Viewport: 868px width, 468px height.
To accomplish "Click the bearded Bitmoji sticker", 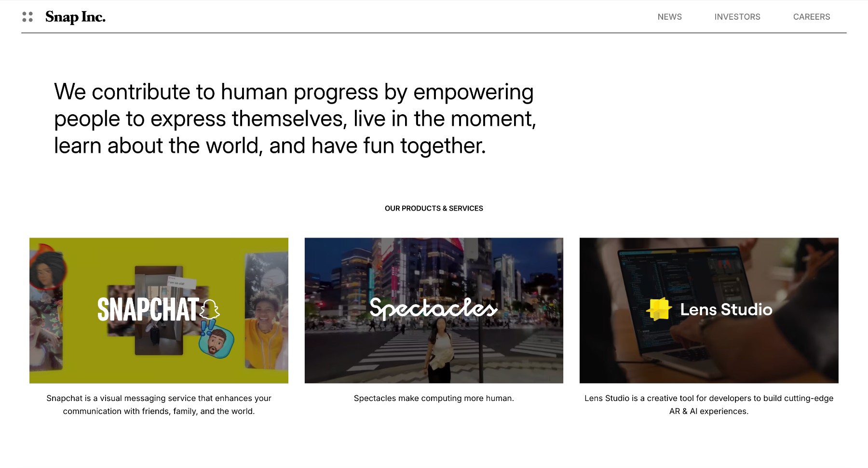I will pos(217,342).
